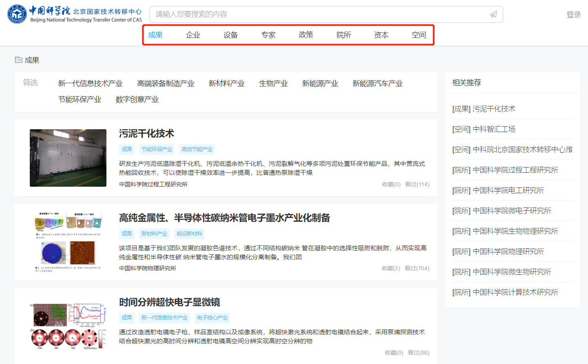
Task: Select the 空间 navigation tab
Action: 419,35
